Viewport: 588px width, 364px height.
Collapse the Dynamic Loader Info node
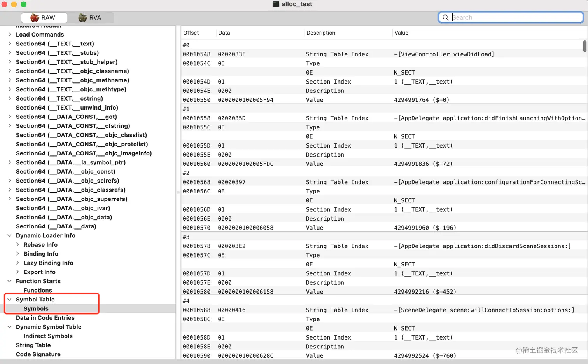(x=10, y=235)
